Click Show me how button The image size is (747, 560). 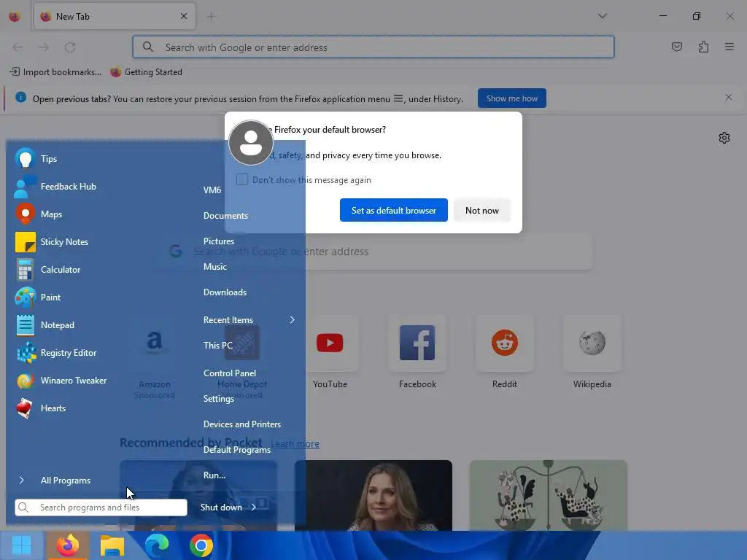(x=511, y=98)
